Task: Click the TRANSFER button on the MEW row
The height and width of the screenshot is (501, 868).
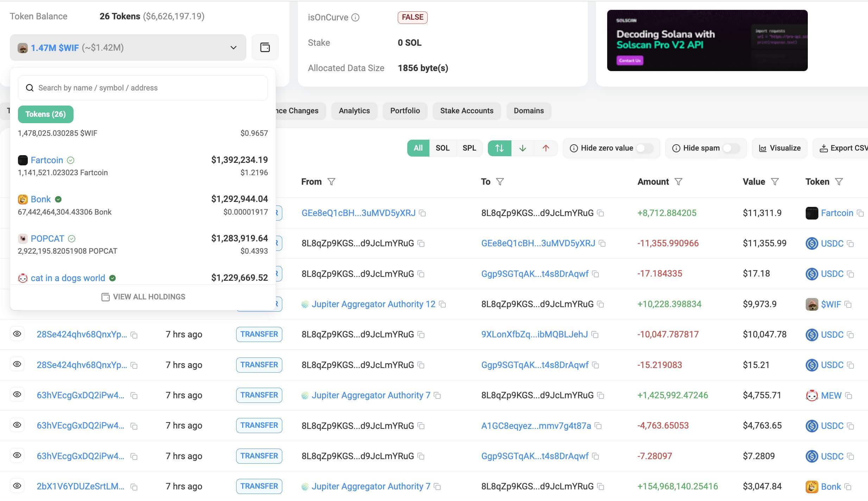Action: pos(259,395)
